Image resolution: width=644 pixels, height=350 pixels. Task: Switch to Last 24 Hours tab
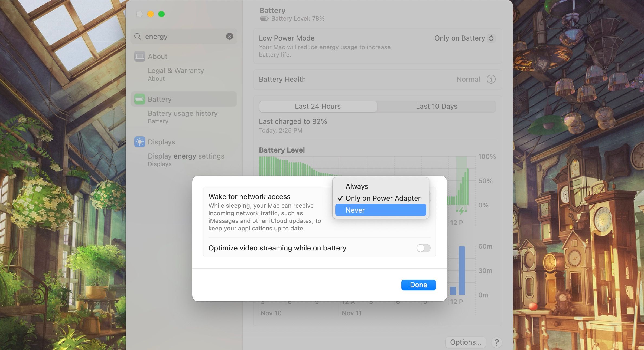(x=318, y=105)
